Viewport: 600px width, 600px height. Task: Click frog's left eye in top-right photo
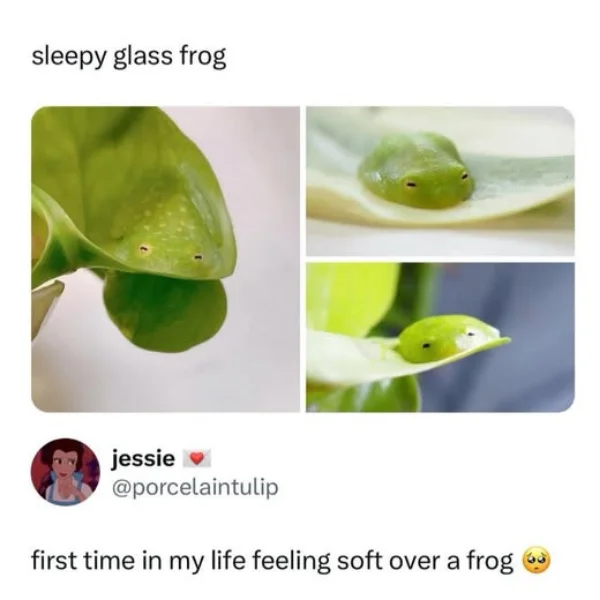click(x=411, y=185)
